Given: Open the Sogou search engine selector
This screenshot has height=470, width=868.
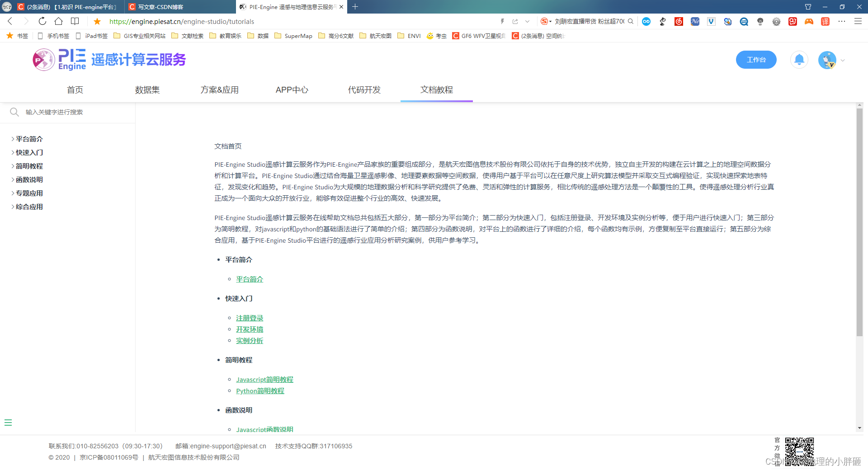Looking at the screenshot, I should click(x=546, y=21).
